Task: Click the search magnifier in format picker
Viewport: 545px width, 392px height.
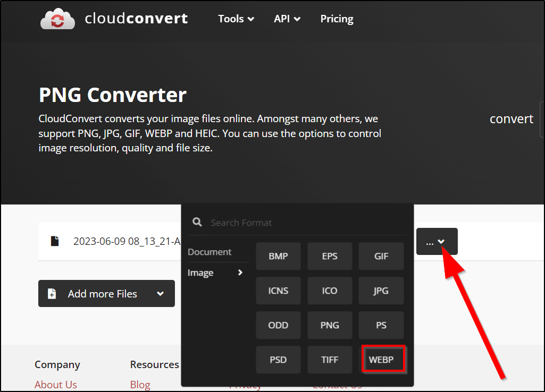Action: point(197,222)
